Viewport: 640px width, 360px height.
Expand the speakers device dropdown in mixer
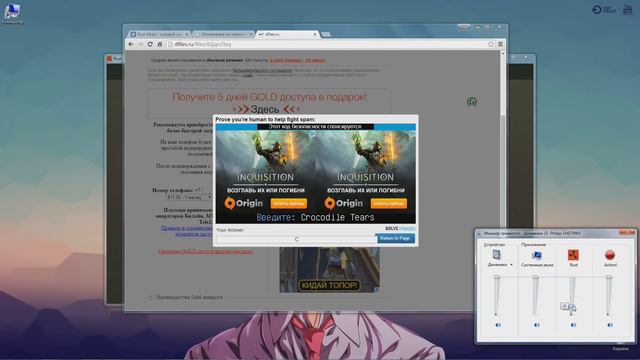[x=511, y=265]
